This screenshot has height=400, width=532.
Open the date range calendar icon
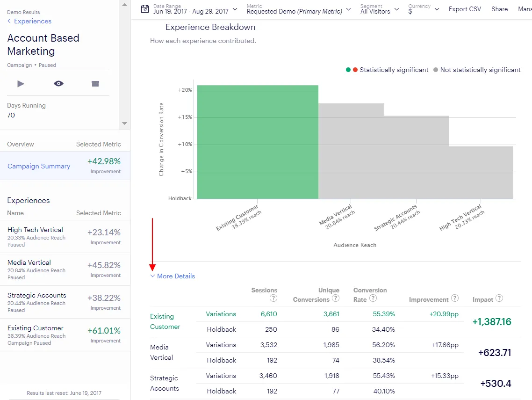145,9
